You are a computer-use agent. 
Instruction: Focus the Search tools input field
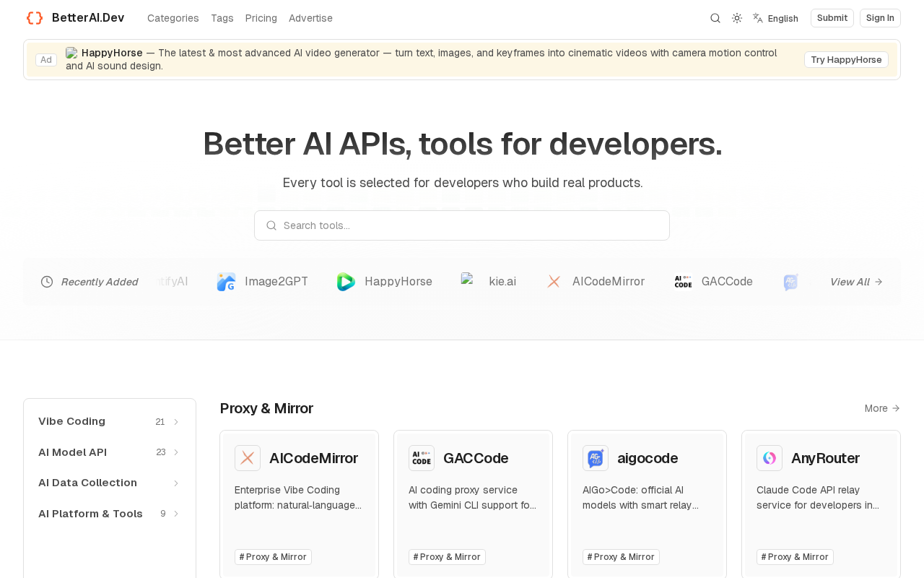point(462,225)
